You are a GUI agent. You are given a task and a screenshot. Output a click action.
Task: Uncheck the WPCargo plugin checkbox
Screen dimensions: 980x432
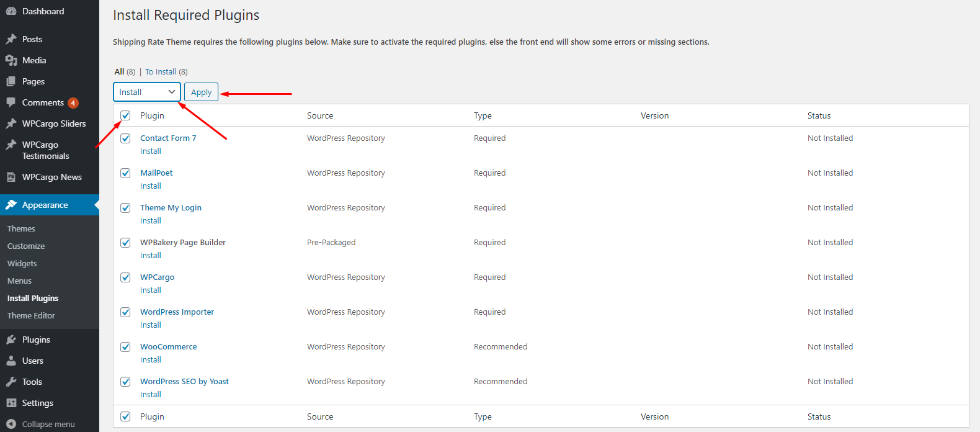tap(125, 277)
